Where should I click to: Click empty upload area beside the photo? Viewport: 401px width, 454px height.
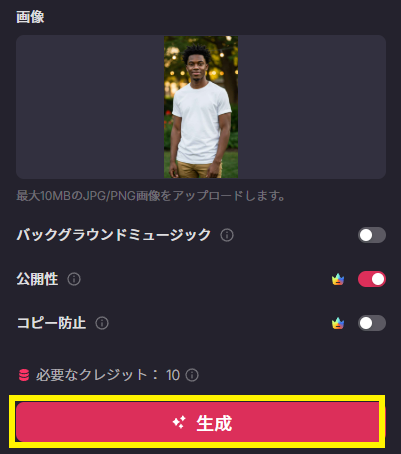point(90,107)
